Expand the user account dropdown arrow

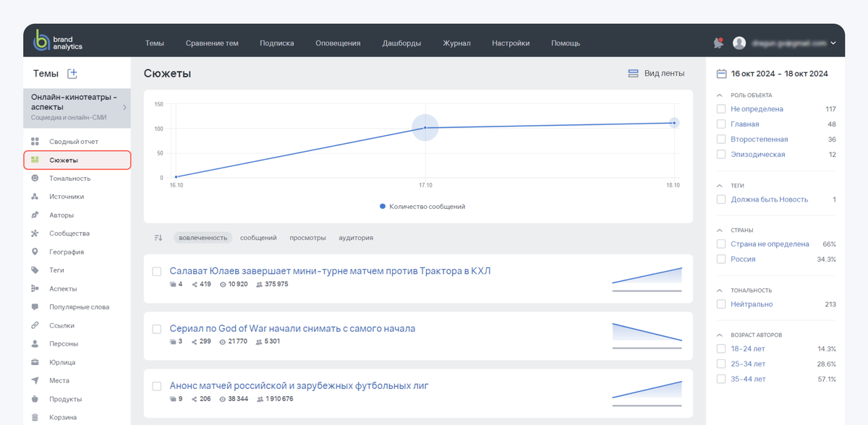[833, 43]
